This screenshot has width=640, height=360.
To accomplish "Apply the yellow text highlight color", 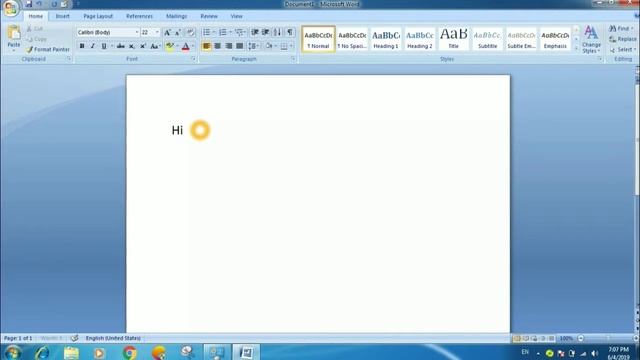I will pos(170,46).
